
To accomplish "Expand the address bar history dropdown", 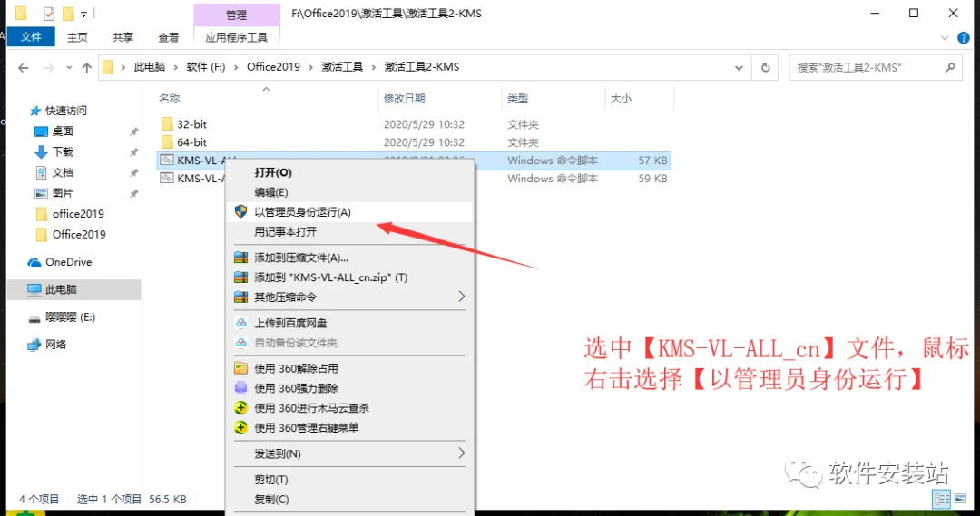I will [739, 67].
